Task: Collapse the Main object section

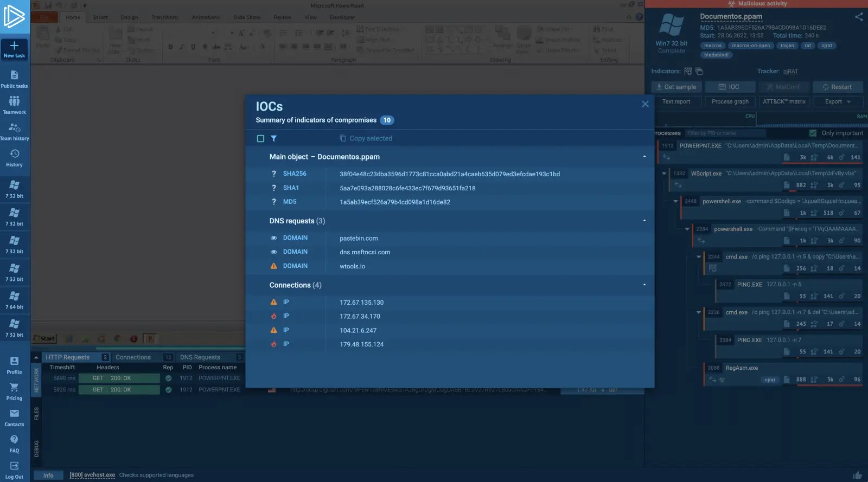Action: click(x=644, y=157)
